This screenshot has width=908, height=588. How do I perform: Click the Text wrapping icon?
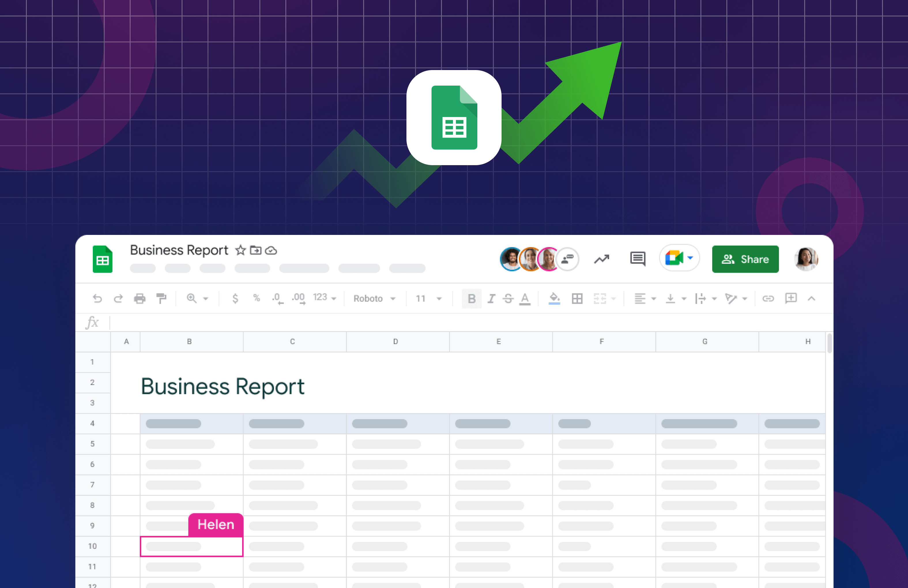(x=700, y=298)
